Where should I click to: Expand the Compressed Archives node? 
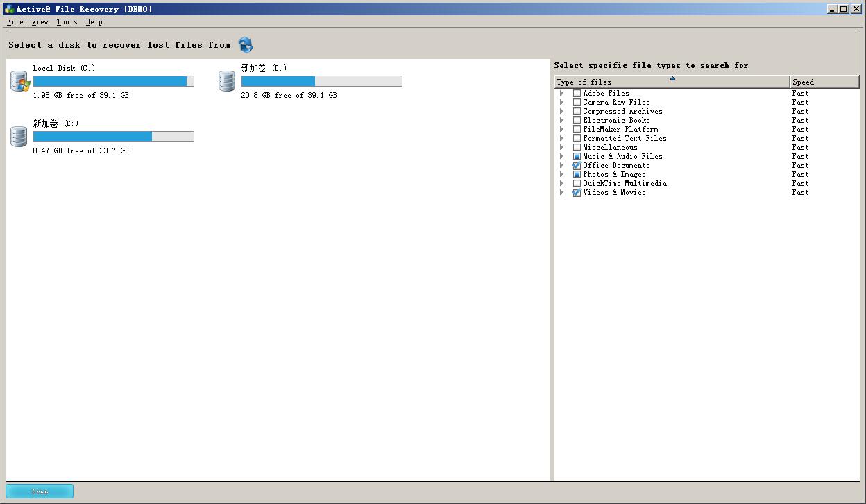[562, 112]
